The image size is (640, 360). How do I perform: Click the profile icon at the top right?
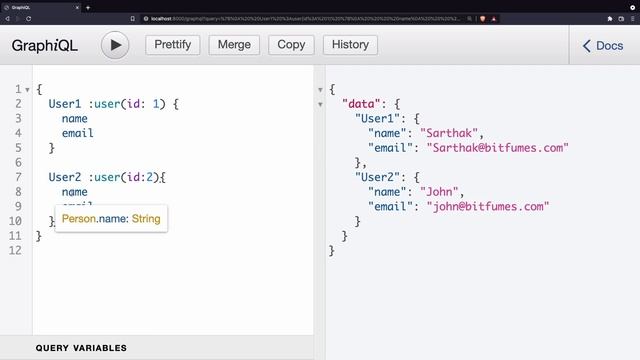[633, 7]
